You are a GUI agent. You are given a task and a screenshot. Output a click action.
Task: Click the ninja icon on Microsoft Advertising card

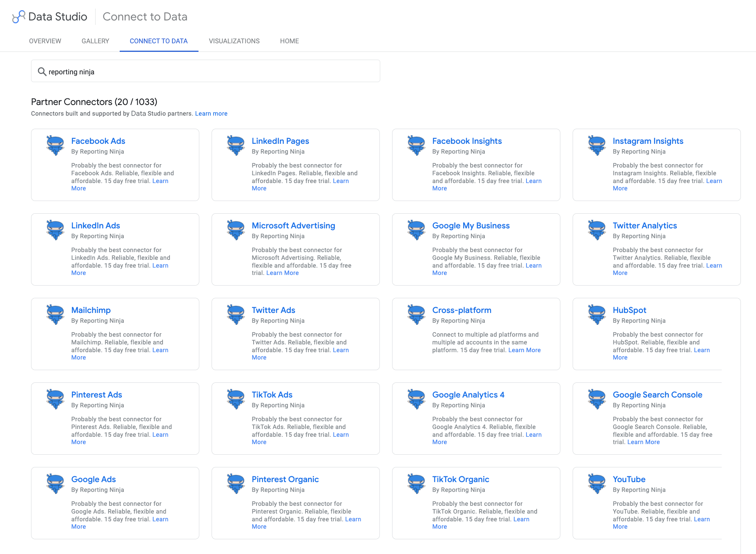(x=236, y=230)
